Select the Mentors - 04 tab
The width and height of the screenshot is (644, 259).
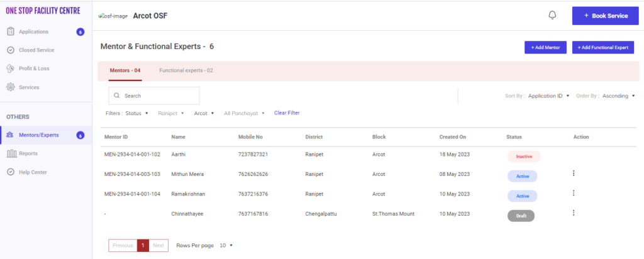point(125,70)
